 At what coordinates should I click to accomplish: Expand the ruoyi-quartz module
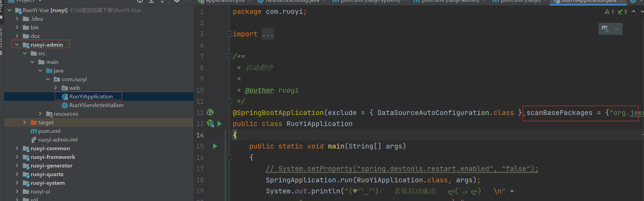coord(17,174)
